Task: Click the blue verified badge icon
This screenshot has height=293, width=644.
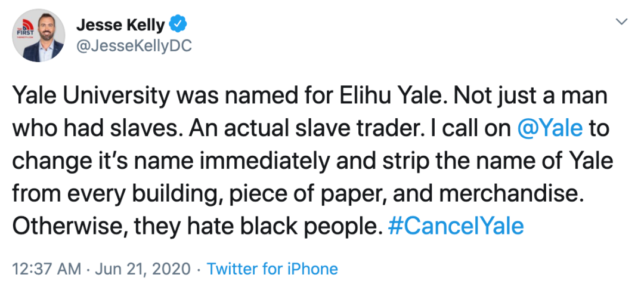Action: 179,24
